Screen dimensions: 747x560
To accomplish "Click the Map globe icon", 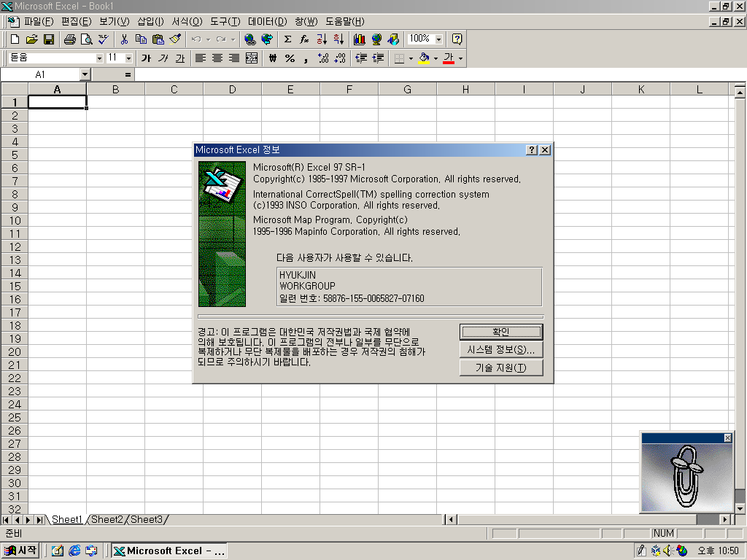I will click(x=376, y=39).
